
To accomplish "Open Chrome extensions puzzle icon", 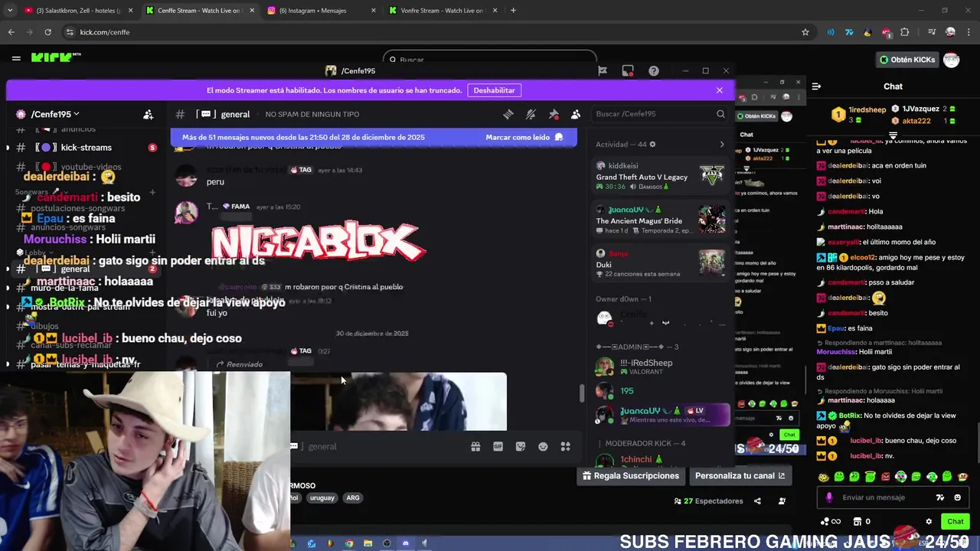I will coord(905,32).
